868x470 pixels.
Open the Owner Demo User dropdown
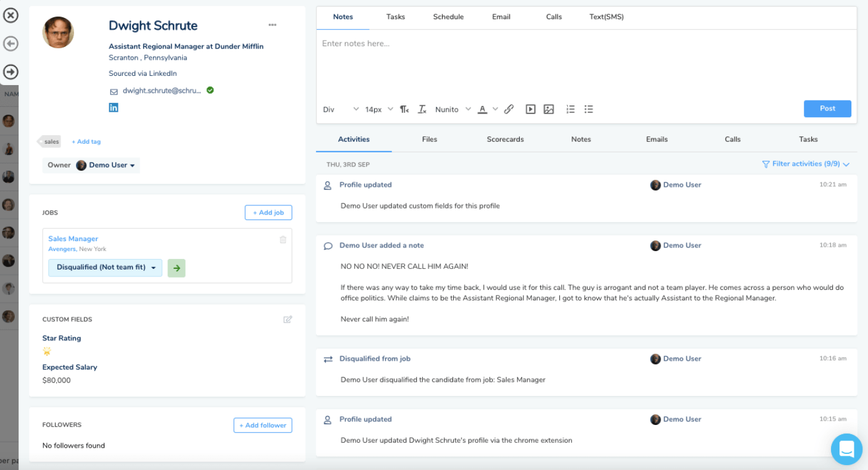point(91,165)
